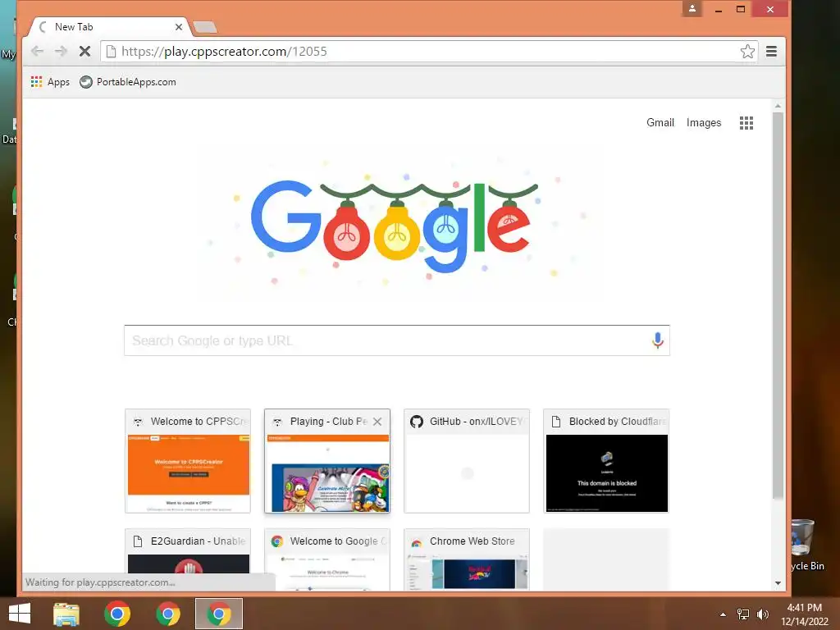Screen dimensions: 840x630
Task: Close the New Tab tab
Action: pyautogui.click(x=178, y=27)
